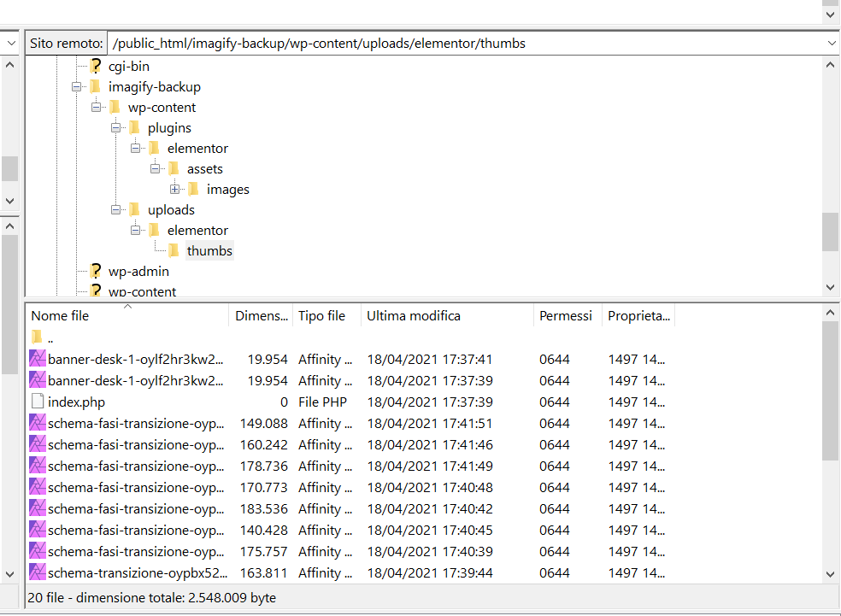Collapse the elementor node under plugins
The image size is (841, 616).
pyautogui.click(x=136, y=148)
